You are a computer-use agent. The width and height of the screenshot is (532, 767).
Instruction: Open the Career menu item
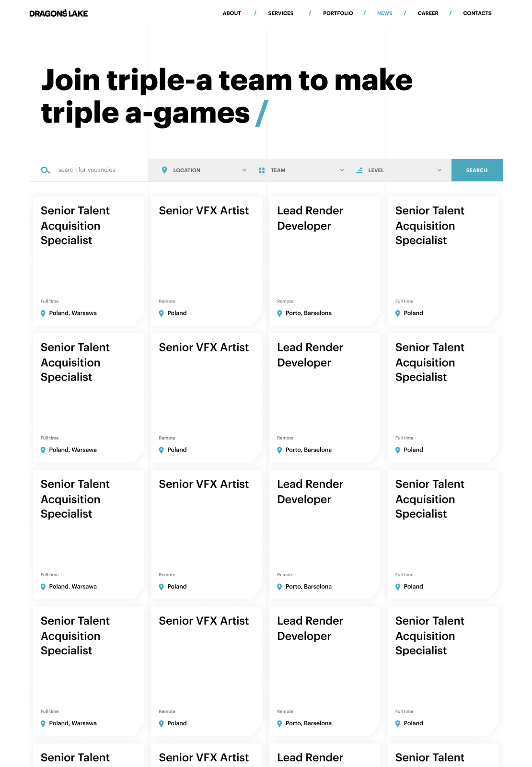[x=428, y=13]
